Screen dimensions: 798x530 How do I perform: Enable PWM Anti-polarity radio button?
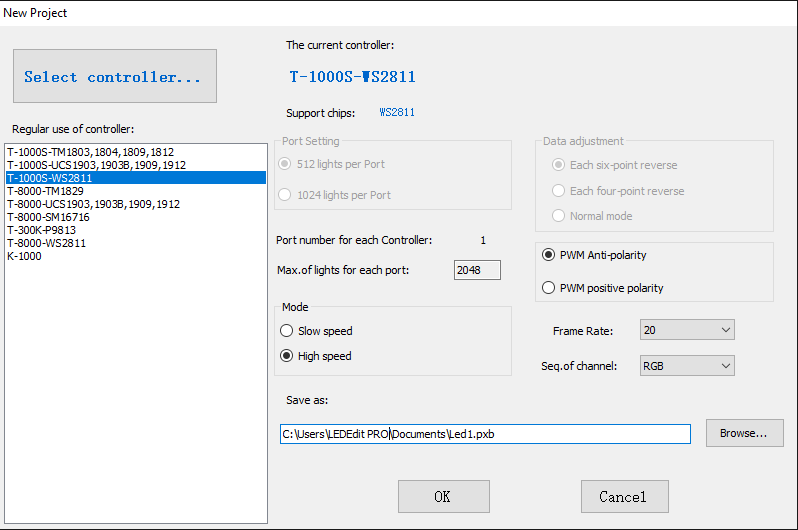coord(548,255)
